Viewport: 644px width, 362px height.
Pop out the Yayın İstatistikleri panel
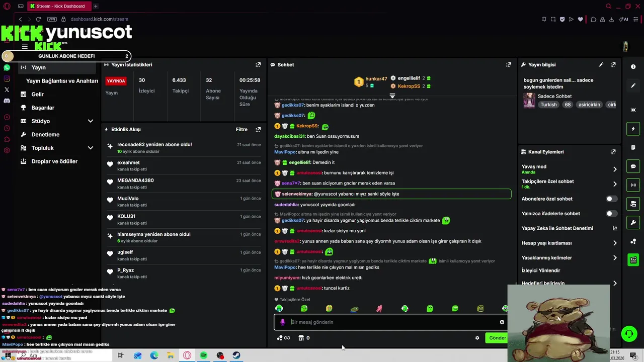[x=258, y=65]
